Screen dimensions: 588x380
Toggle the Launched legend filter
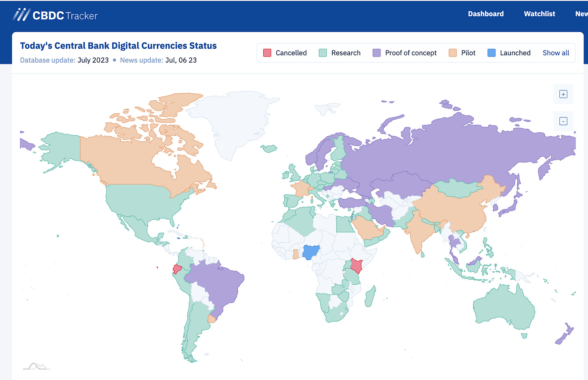pyautogui.click(x=509, y=53)
